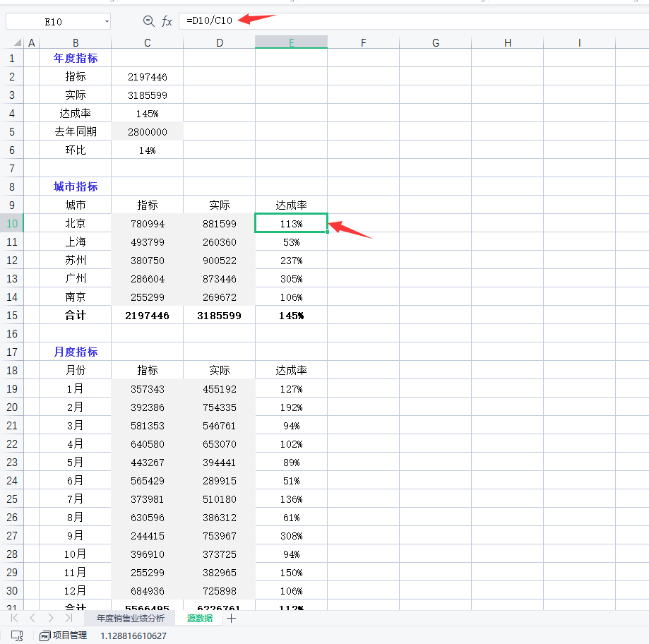
Task: Click the bold 合计 cell in row 15
Action: (76, 316)
